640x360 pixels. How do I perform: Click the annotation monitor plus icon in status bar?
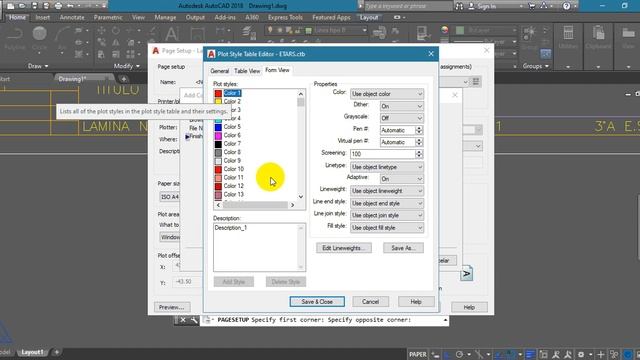pos(601,354)
